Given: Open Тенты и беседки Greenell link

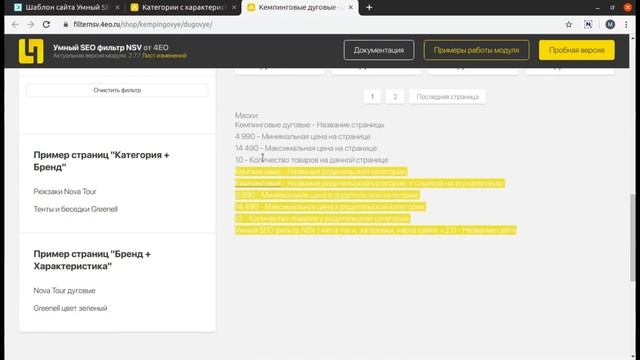Looking at the screenshot, I should pos(76,209).
